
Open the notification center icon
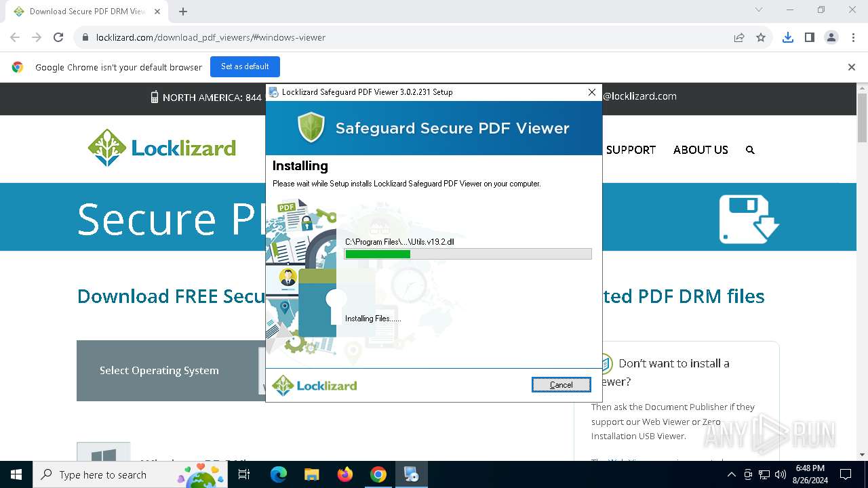click(846, 474)
